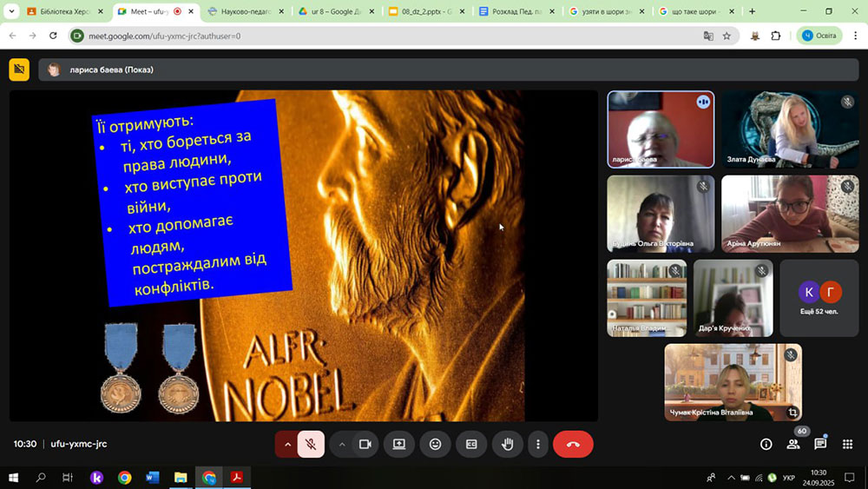Click crop icon on Чумак Крістіна tile
Viewport: 868px width, 489px height.
(792, 412)
